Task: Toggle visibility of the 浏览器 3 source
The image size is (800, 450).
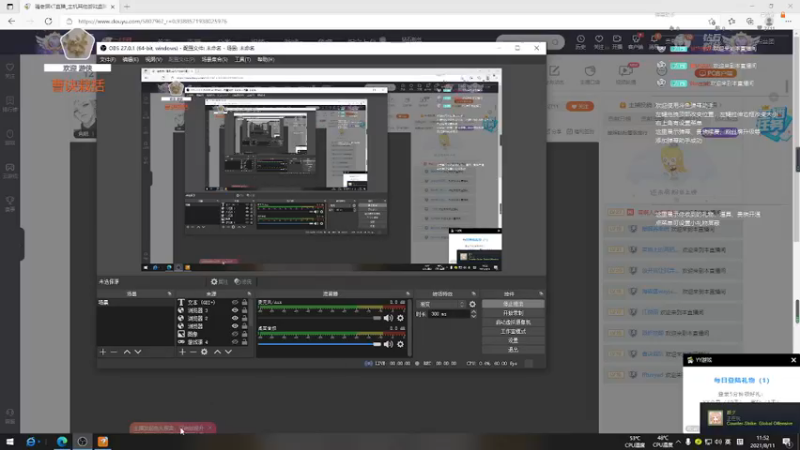Action: point(235,310)
